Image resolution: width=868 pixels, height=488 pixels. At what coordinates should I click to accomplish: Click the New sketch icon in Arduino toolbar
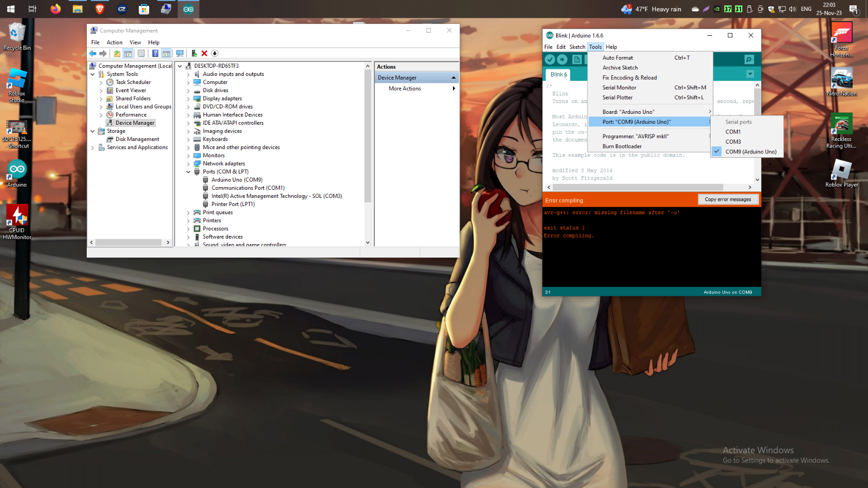(577, 60)
